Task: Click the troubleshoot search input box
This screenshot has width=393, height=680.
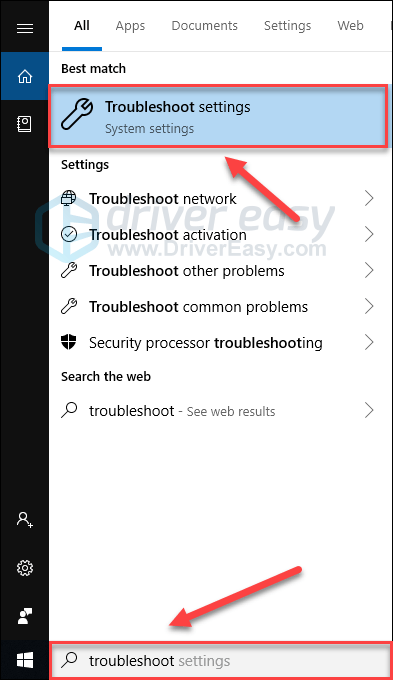Action: coord(221,660)
